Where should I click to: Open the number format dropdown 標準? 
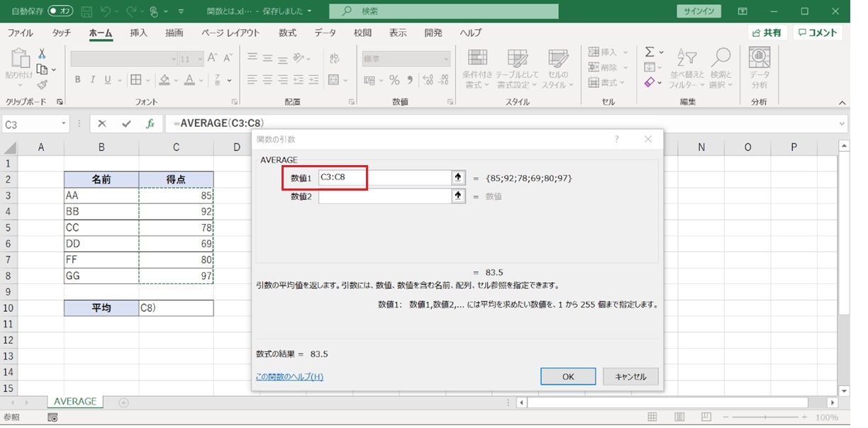pos(406,60)
